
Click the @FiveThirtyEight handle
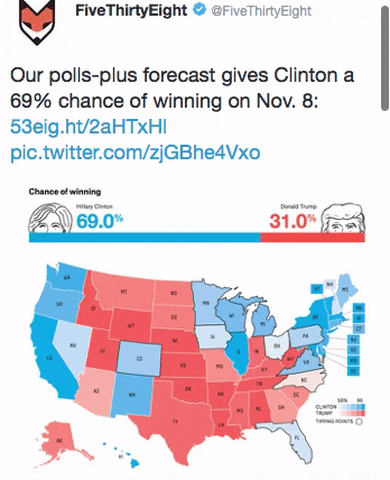point(261,11)
